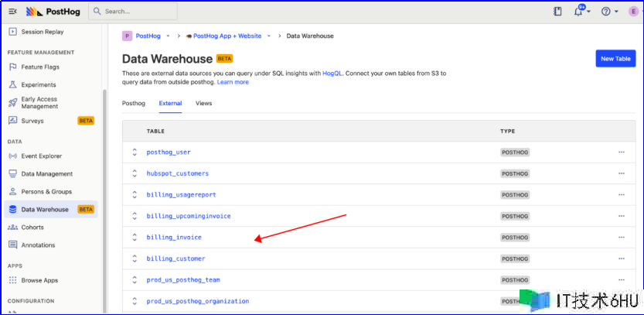Viewport: 644px width, 315px height.
Task: Expand the posthog_user table row
Action: [135, 152]
